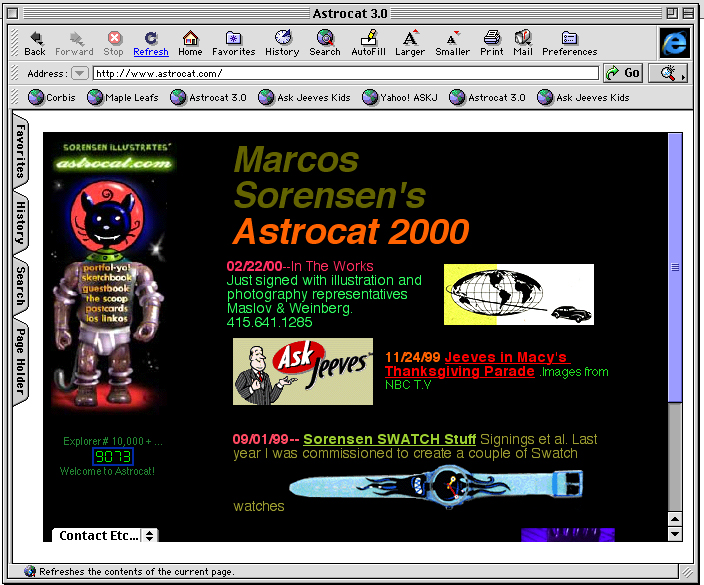Click the Internet Explorer logo
704x585 pixels.
pos(674,43)
